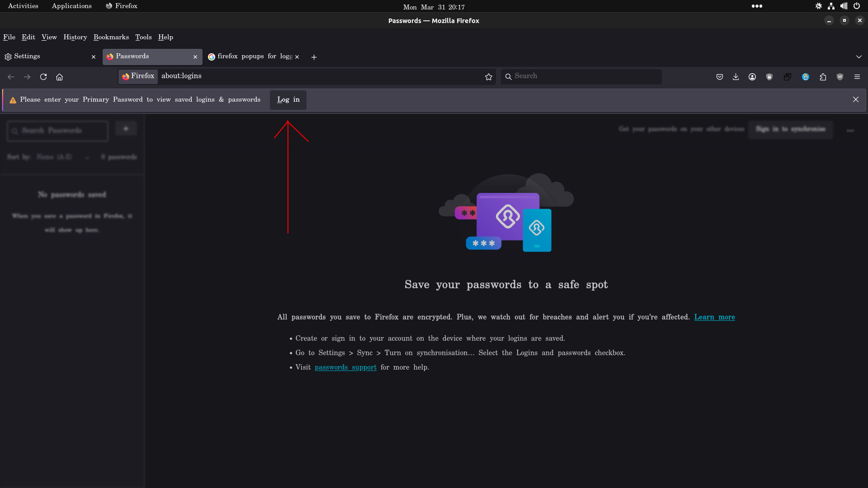Click the "No passwords saved" text
Viewport: 868px width, 488px height.
point(72,195)
